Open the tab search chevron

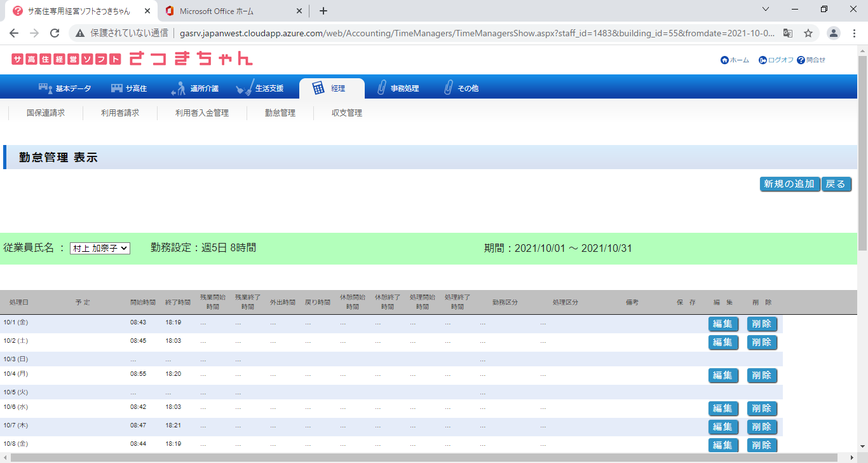click(x=766, y=10)
